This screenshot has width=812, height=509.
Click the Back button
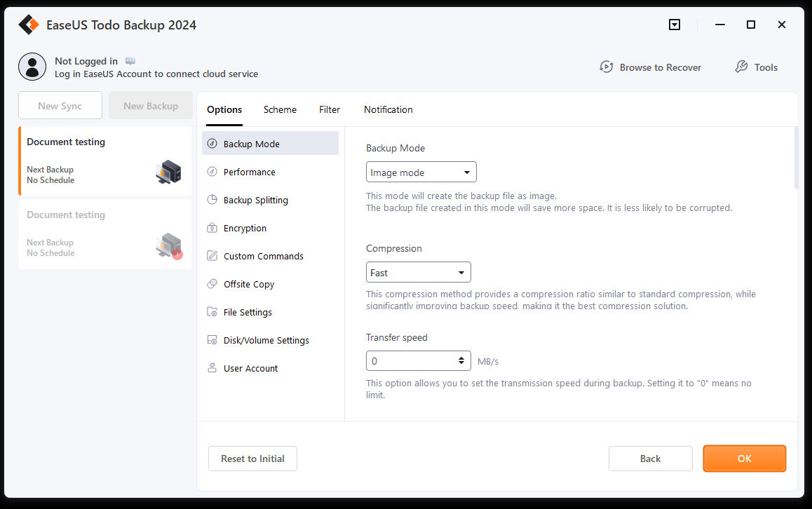tap(651, 459)
